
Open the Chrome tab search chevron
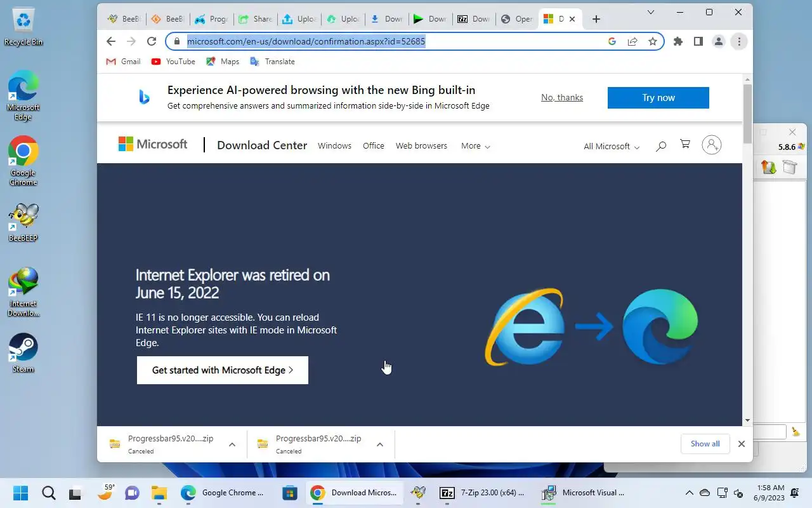pyautogui.click(x=651, y=12)
